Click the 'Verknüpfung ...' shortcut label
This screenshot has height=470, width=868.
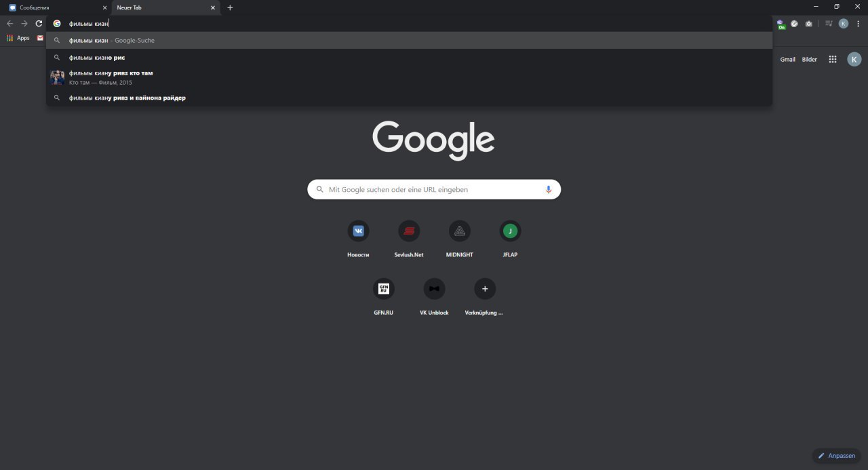[x=484, y=313]
